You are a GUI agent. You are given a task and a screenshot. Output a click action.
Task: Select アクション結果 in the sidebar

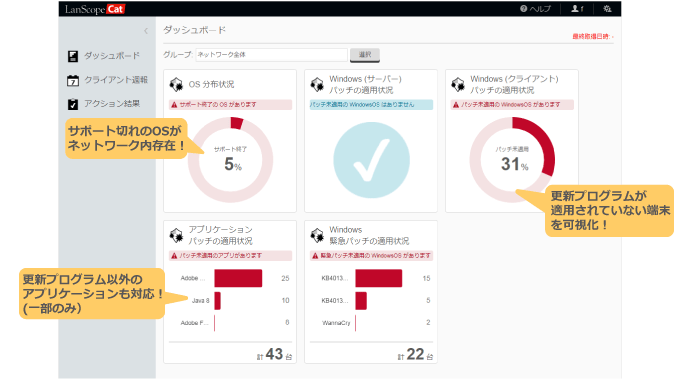tap(112, 104)
